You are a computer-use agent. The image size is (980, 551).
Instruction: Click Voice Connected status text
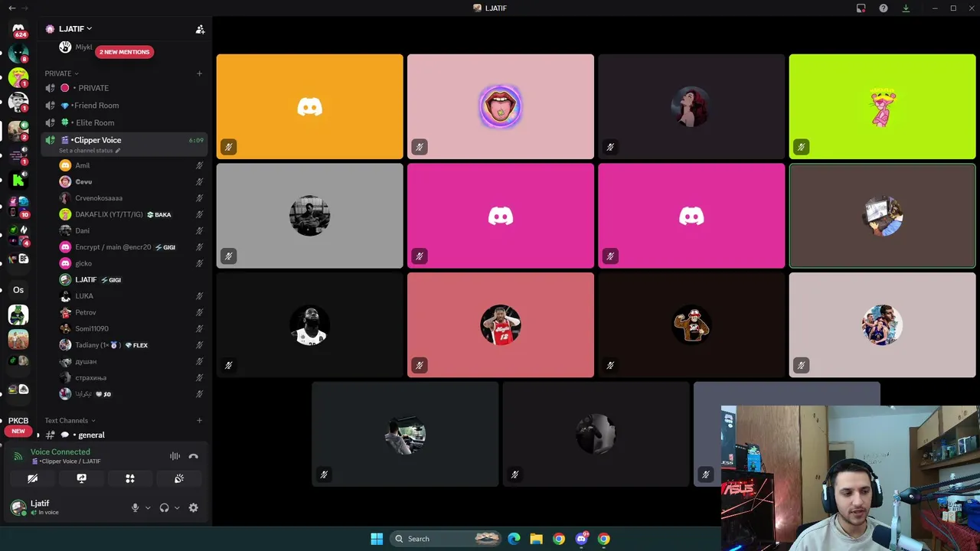60,452
